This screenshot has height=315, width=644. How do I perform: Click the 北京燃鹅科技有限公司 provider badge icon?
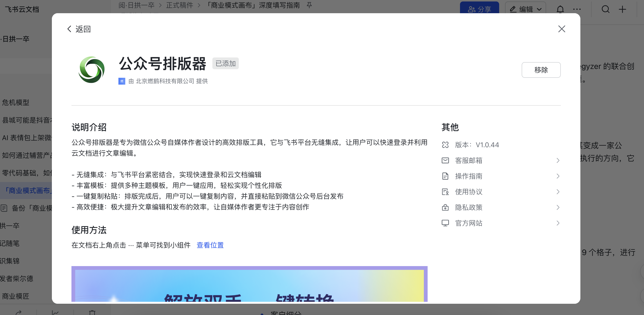122,81
